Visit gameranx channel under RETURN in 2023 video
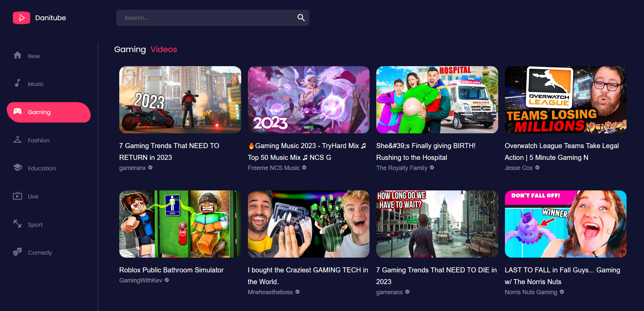Viewport: 644px width, 311px height. click(132, 168)
